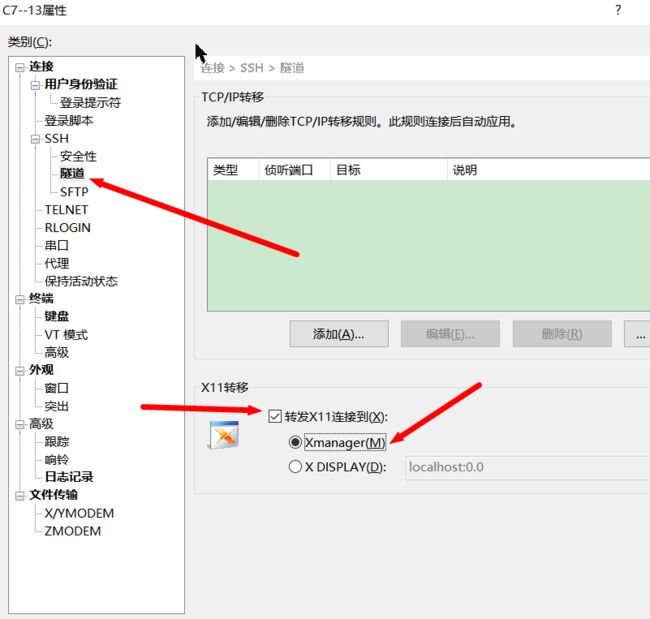The width and height of the screenshot is (650, 619).
Task: Select the 终端 tree item label
Action: 41,299
